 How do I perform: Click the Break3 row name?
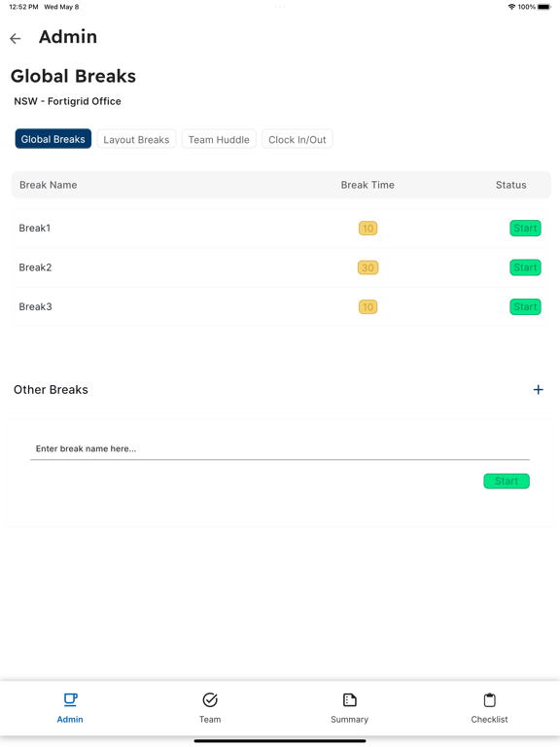point(35,306)
